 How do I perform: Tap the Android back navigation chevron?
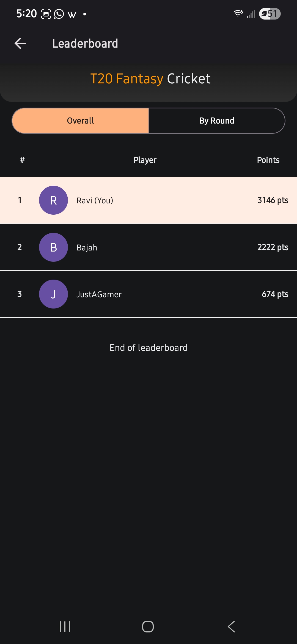click(x=231, y=627)
